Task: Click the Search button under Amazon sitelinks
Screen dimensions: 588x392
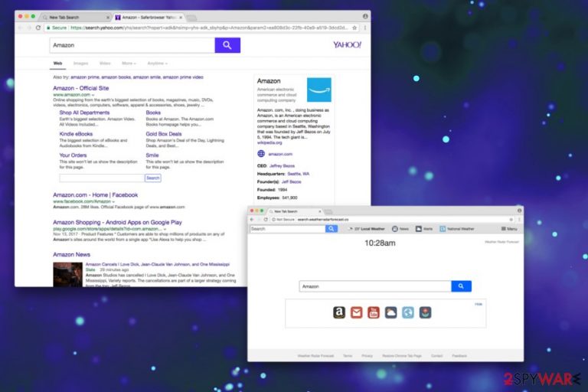Action: pos(152,178)
